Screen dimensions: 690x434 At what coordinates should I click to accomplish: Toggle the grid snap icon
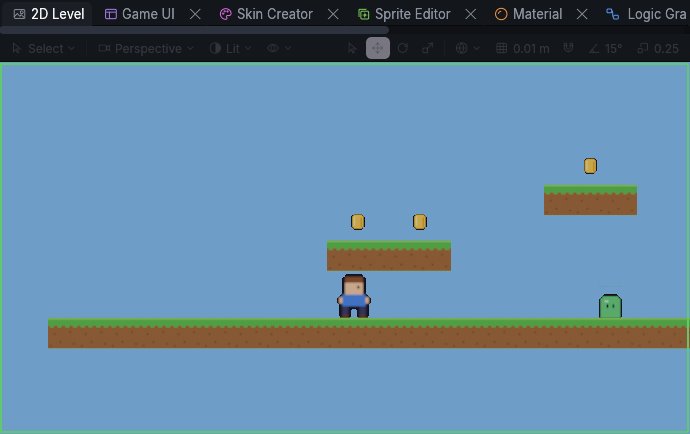coord(502,48)
